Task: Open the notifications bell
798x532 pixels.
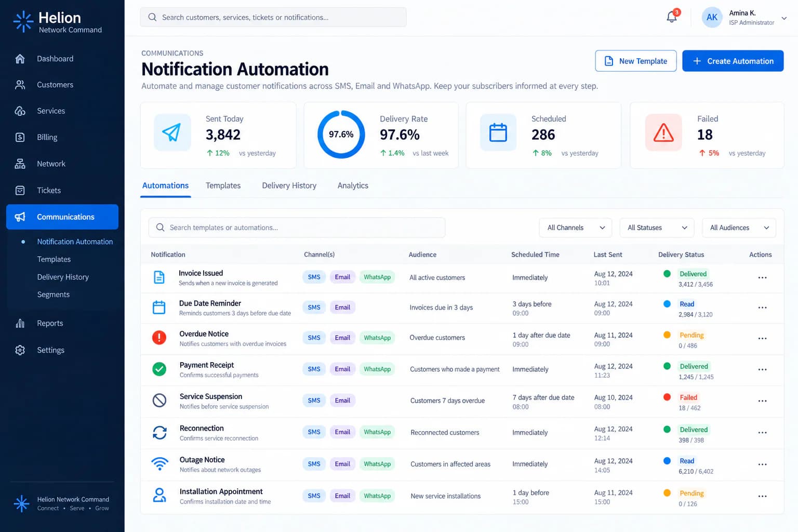Action: [672, 17]
